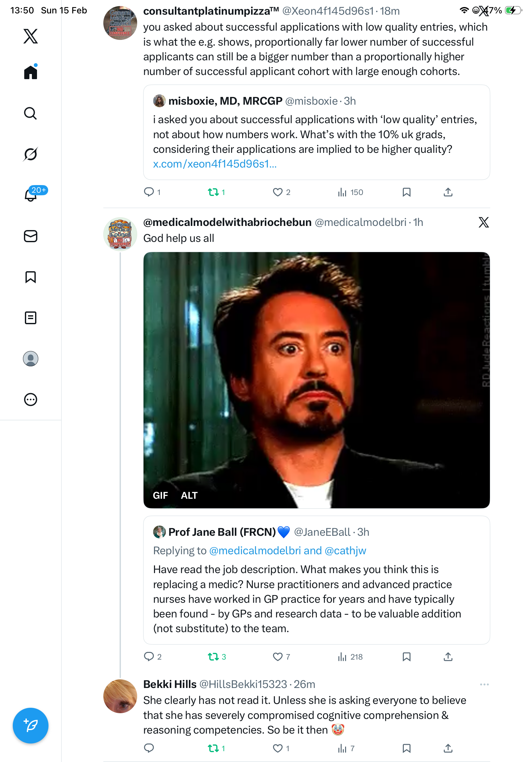Open the More options circle menu
The image size is (532, 762).
point(31,400)
